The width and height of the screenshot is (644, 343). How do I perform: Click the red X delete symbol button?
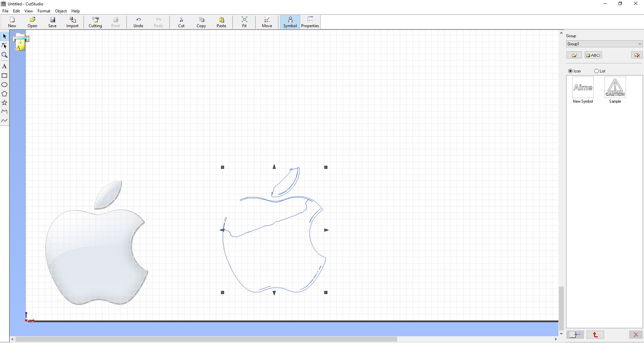(x=636, y=335)
